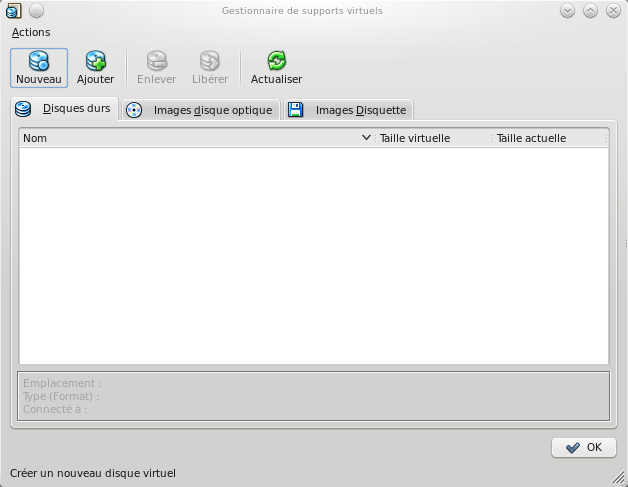Close the Gestionnaire de supports virtuels window
Screen dimensions: 628x487
click(612, 11)
